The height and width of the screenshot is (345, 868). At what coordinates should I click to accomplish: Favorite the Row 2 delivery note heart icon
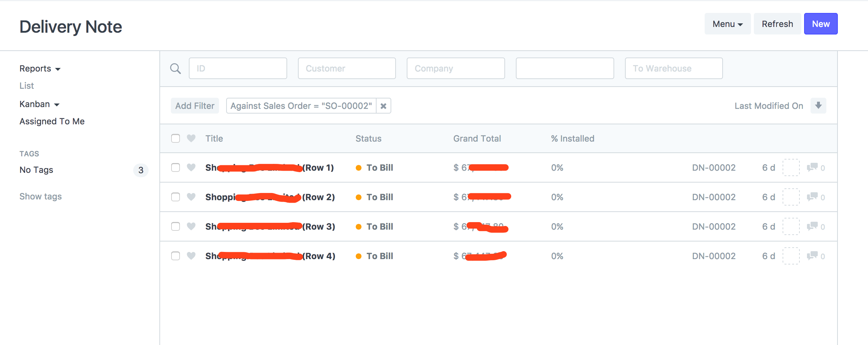pos(191,197)
